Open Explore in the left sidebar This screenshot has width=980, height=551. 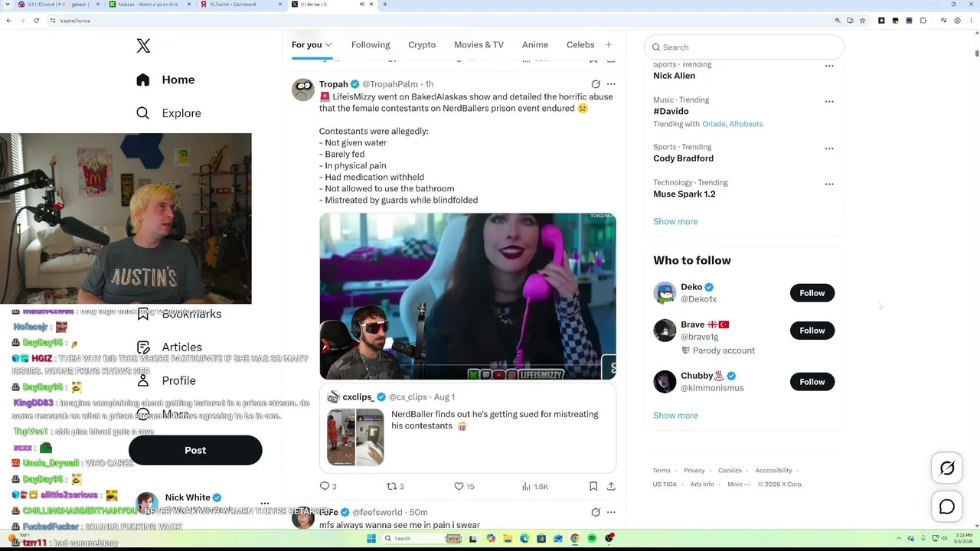168,113
